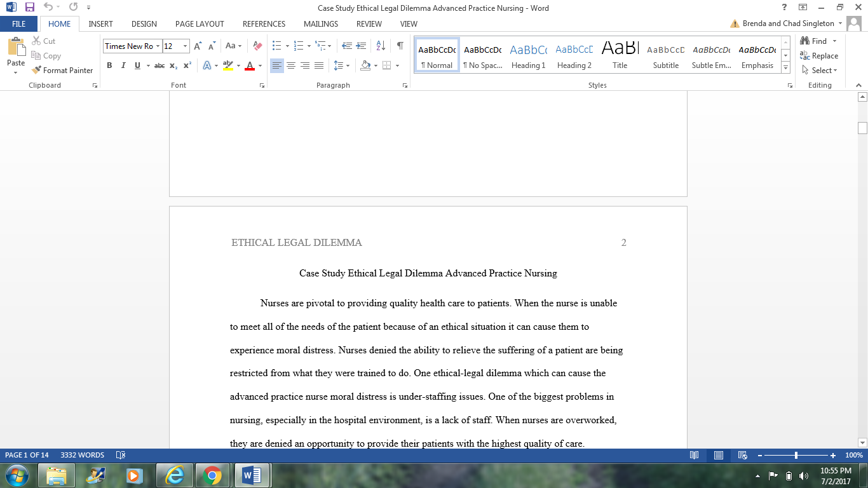Click the Cut scissors icon
This screenshot has width=868, height=488.
[36, 41]
